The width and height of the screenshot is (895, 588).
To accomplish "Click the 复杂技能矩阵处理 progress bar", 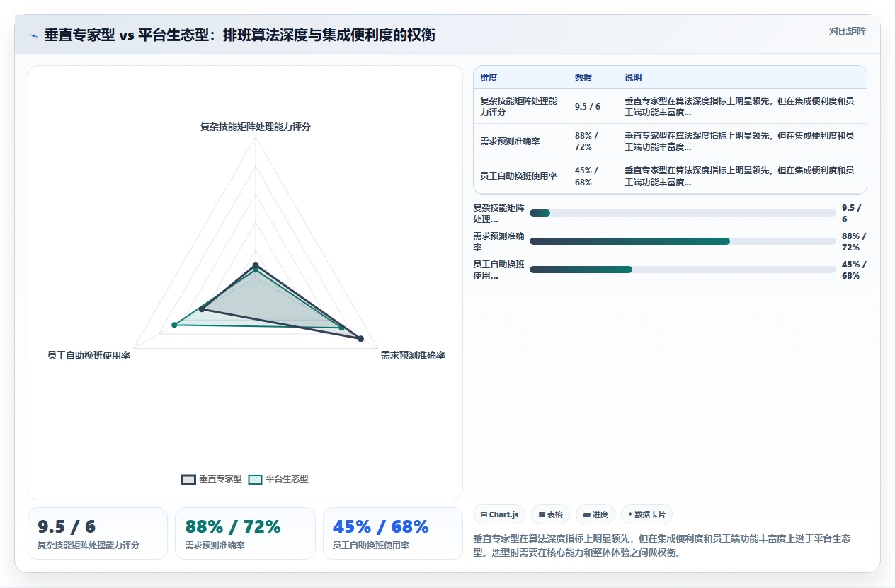I will (x=683, y=213).
